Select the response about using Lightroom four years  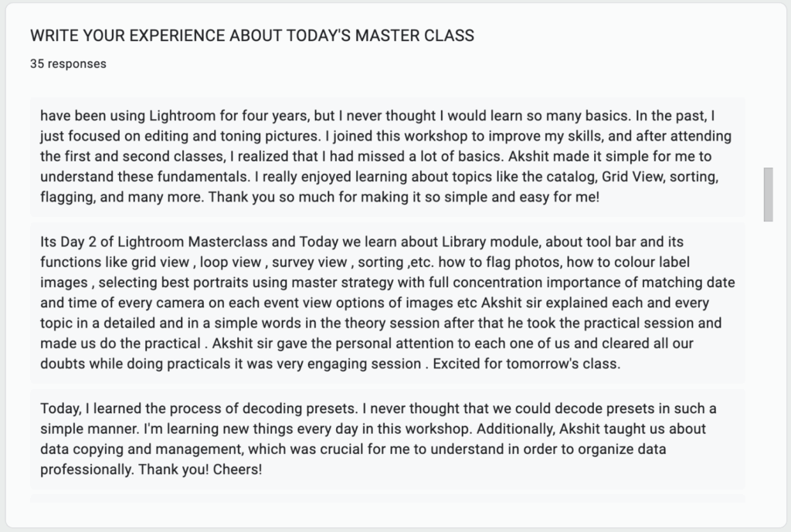388,156
